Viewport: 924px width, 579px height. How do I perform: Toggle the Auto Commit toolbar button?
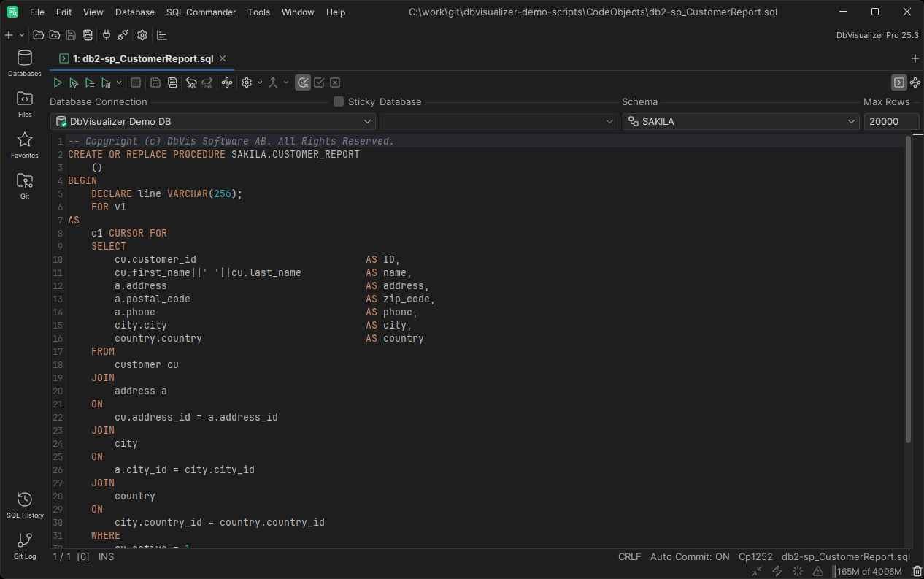click(302, 83)
